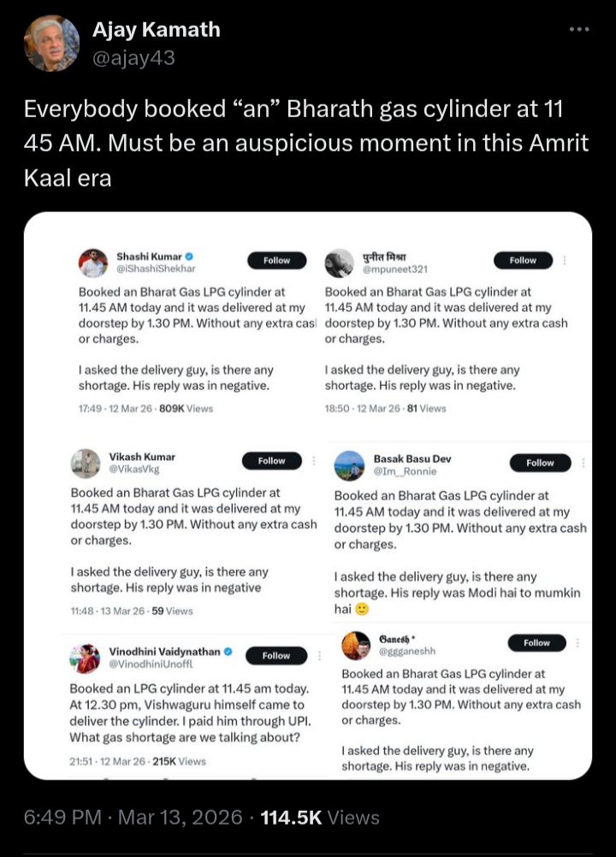
Task: Click Shashi Kumar's blue verified badge
Action: pyautogui.click(x=188, y=256)
